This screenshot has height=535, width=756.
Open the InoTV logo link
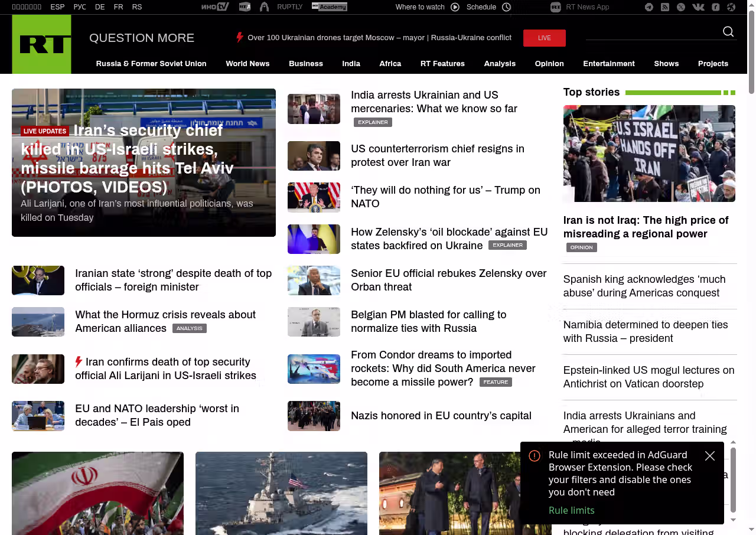[215, 7]
